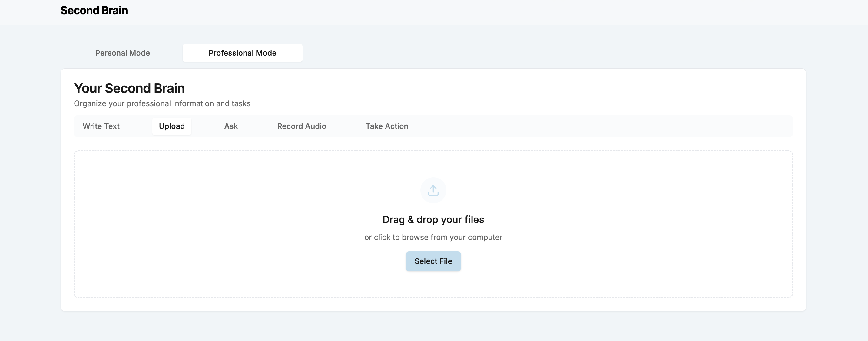
Task: Click the 'Your Second Brain' heading
Action: (x=129, y=88)
